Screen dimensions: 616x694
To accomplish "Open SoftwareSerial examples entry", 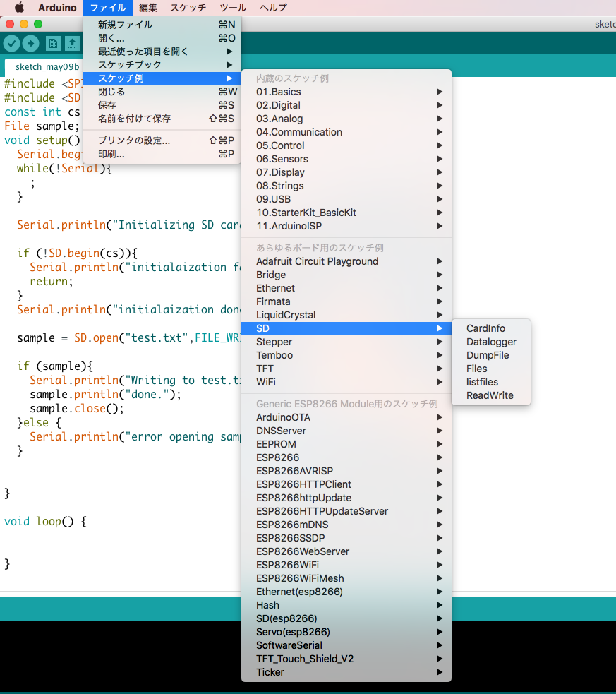I will [346, 645].
